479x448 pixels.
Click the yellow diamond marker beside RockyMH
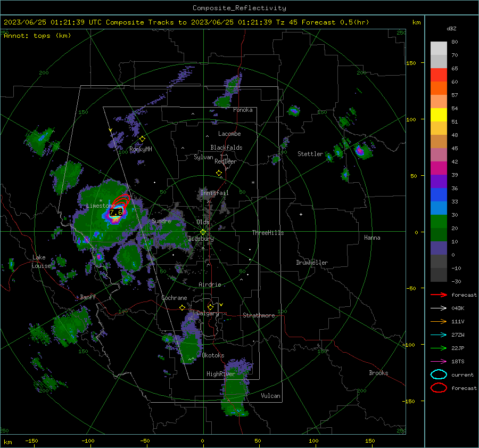pos(142,139)
